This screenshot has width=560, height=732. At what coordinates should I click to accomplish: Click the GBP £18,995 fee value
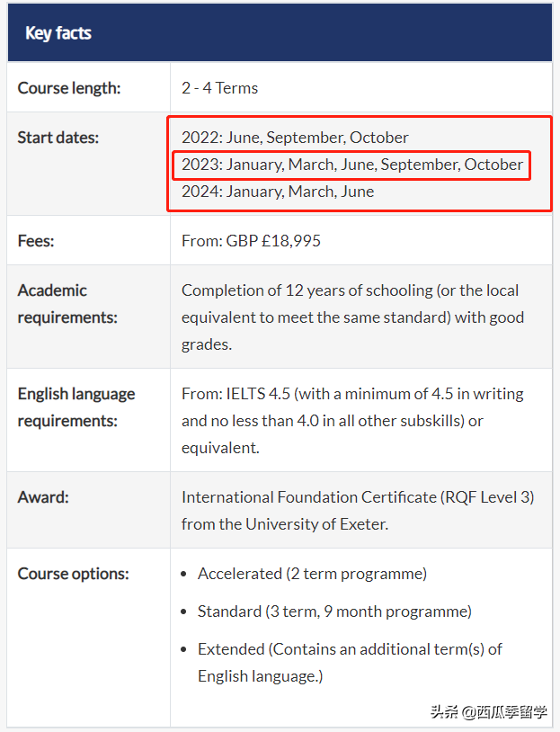(x=251, y=241)
